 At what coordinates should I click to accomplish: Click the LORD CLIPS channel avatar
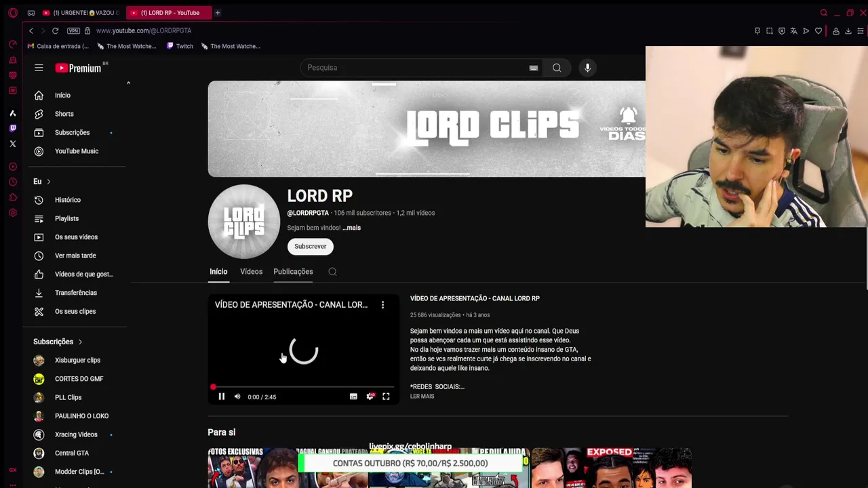tap(243, 222)
